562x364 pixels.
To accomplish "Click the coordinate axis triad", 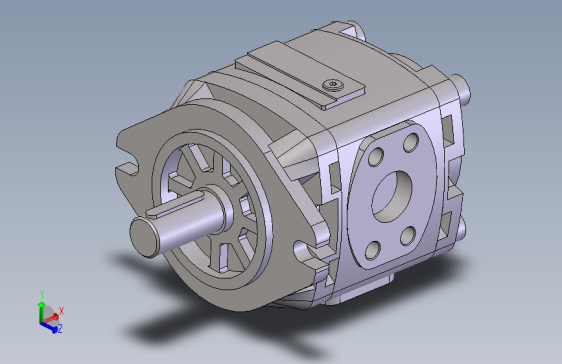I will point(51,312).
